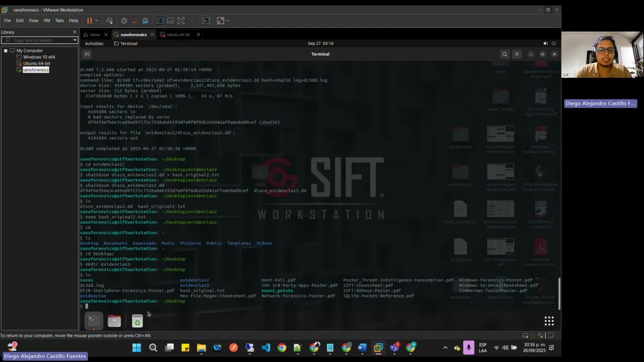Click the terminal scrollbar handle
The image size is (644, 362).
(x=558, y=293)
